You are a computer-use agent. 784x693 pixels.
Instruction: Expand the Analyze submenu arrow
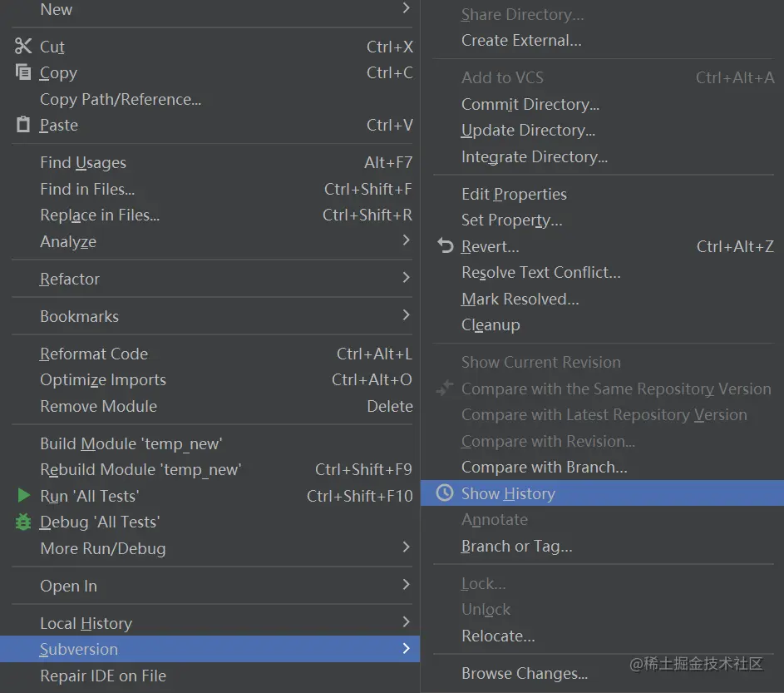coord(406,240)
